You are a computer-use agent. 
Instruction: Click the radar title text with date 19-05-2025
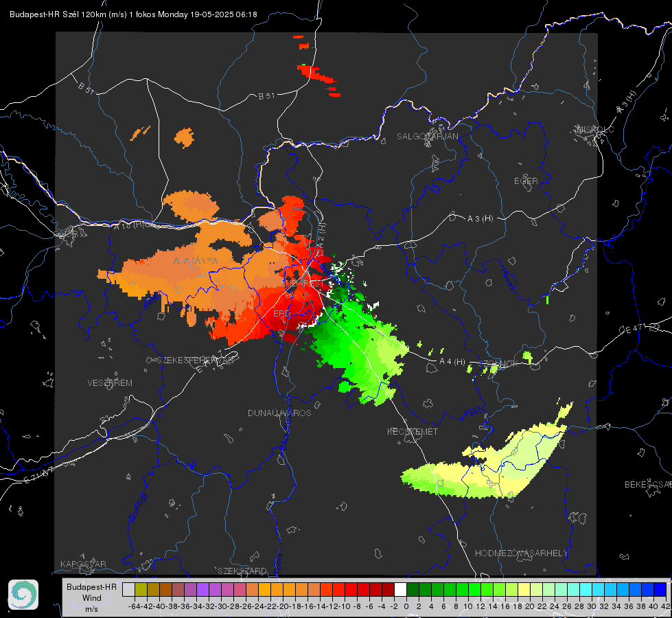[x=133, y=14]
